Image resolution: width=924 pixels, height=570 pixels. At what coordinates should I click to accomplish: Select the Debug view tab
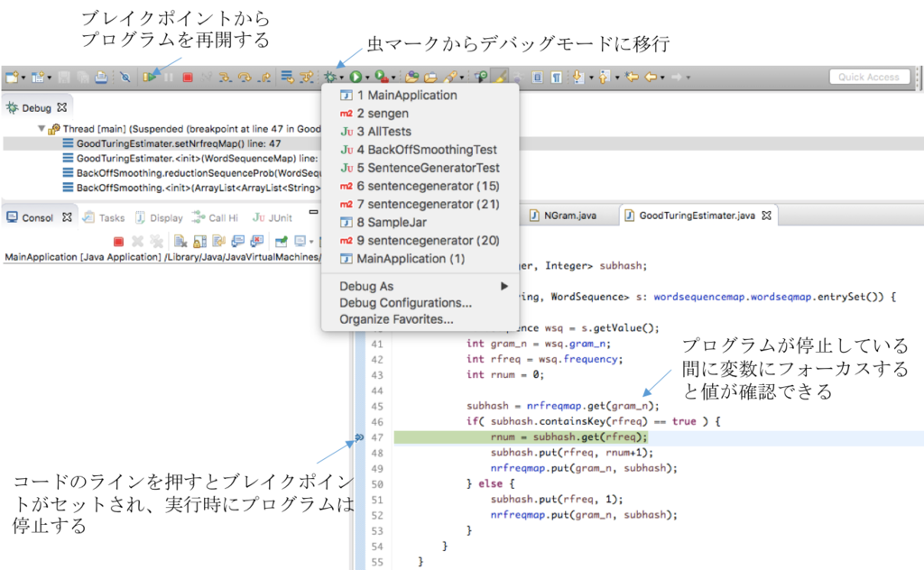pos(36,108)
